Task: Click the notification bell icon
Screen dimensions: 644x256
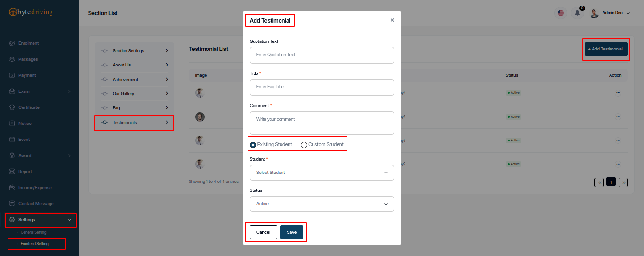Action: (577, 13)
